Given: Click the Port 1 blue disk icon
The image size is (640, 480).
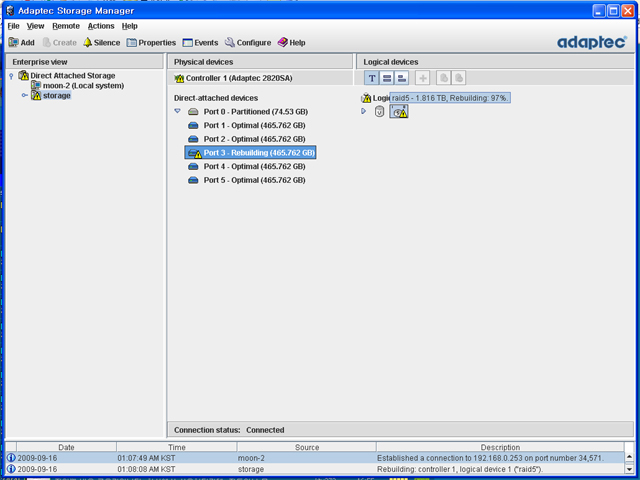Looking at the screenshot, I should [193, 125].
